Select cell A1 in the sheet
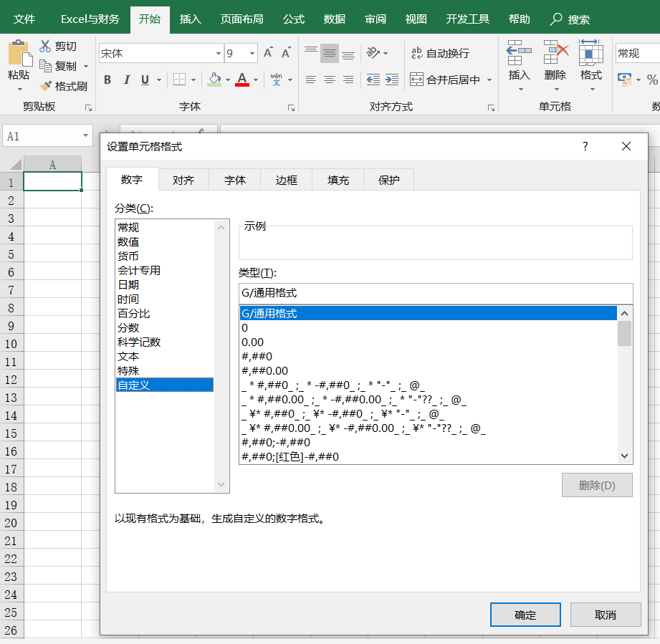660x644 pixels. pos(52,181)
